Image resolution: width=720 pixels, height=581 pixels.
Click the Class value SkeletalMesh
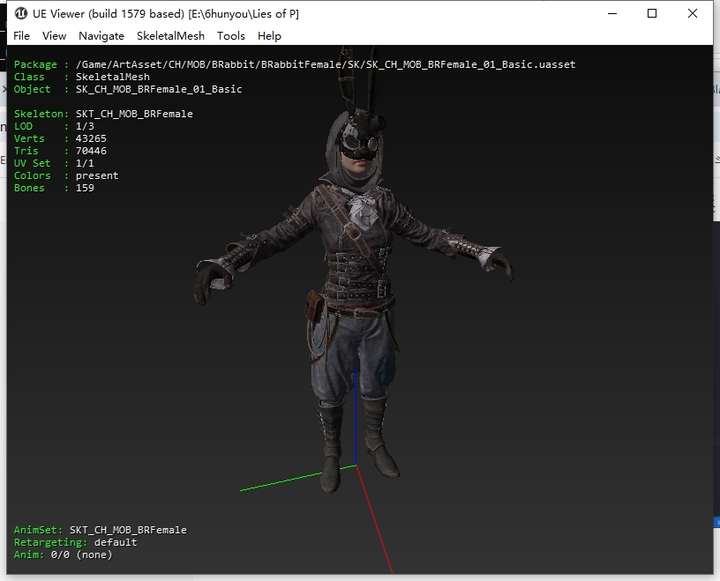(x=112, y=77)
